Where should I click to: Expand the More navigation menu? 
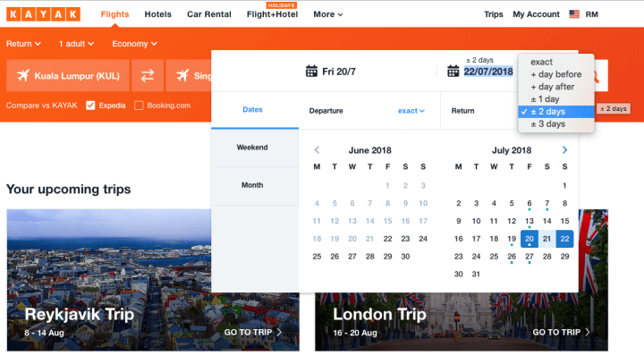327,14
